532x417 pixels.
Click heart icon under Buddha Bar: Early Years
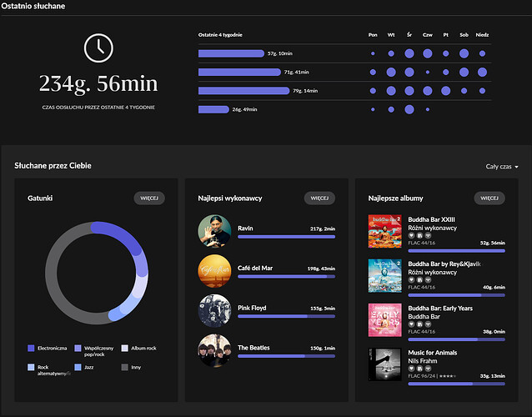click(411, 324)
